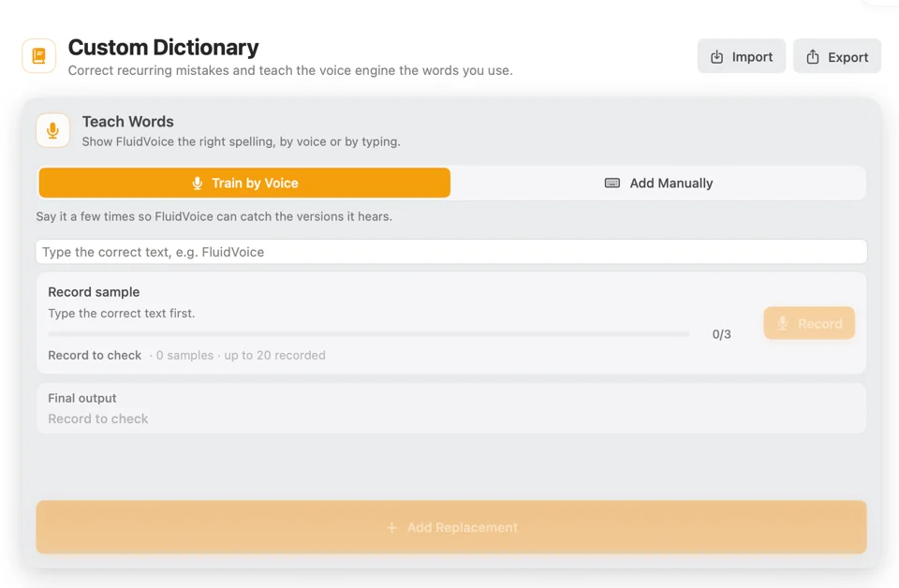Viewport: 899px width, 588px height.
Task: Click the bold 'Record to check' status label
Action: coord(95,355)
